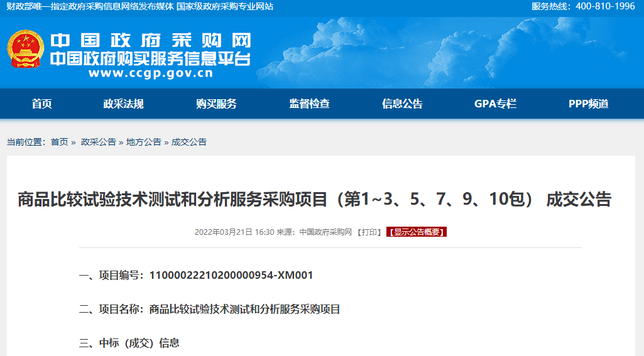Click the project number ending in XM001

231,276
